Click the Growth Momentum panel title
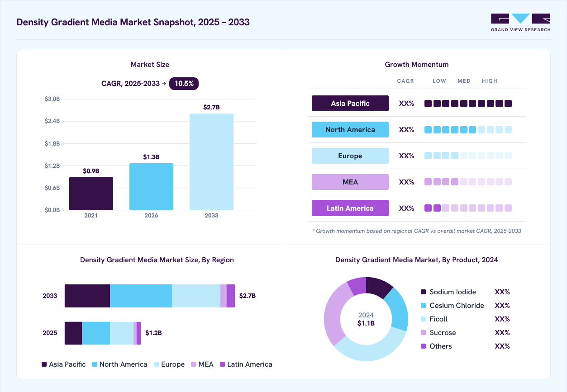Screen dimensions: 567x392 417,65
